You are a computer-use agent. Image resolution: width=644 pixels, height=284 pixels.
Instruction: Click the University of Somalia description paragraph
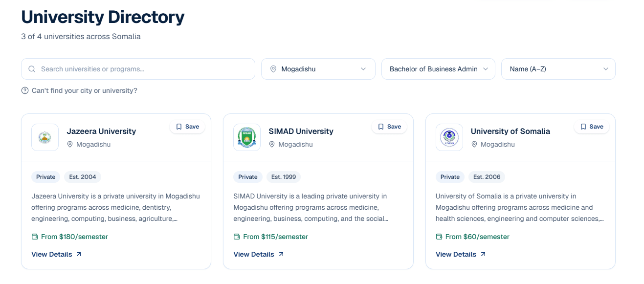click(x=520, y=207)
